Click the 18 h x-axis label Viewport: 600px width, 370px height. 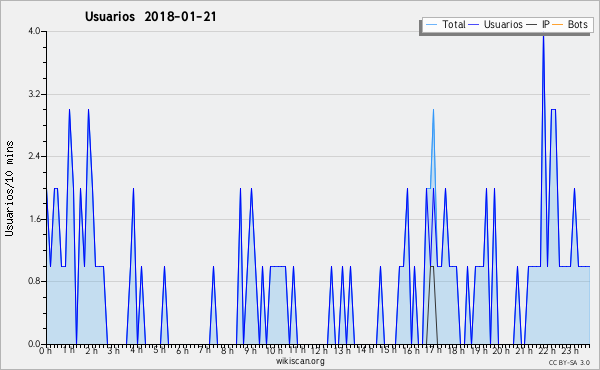point(456,350)
